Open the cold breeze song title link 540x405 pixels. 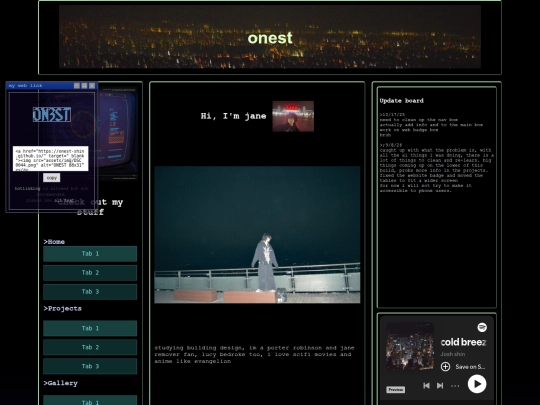pyautogui.click(x=463, y=342)
